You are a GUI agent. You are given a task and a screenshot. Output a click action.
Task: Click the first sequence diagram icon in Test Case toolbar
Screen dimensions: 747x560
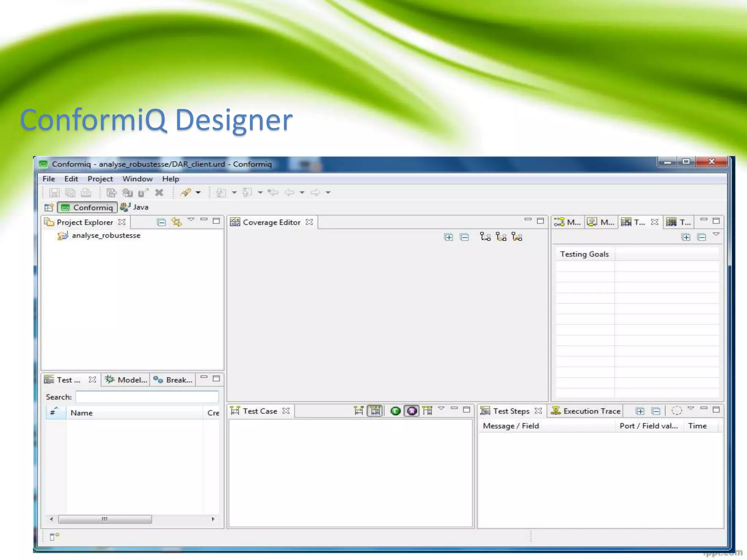pos(359,411)
